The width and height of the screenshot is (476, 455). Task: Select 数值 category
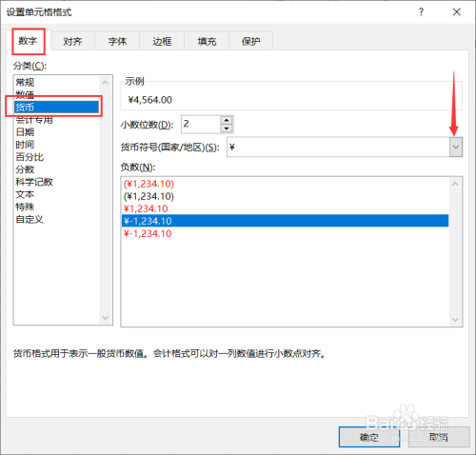57,94
